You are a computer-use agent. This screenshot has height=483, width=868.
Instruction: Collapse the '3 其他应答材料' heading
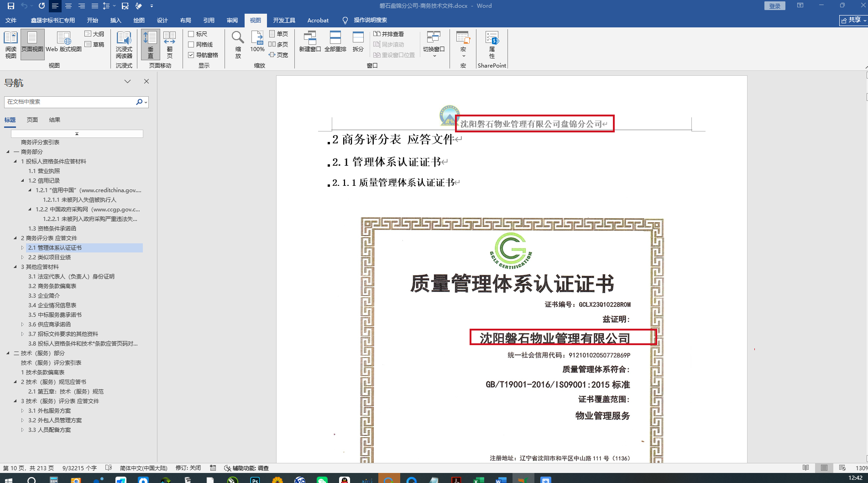[x=15, y=267]
